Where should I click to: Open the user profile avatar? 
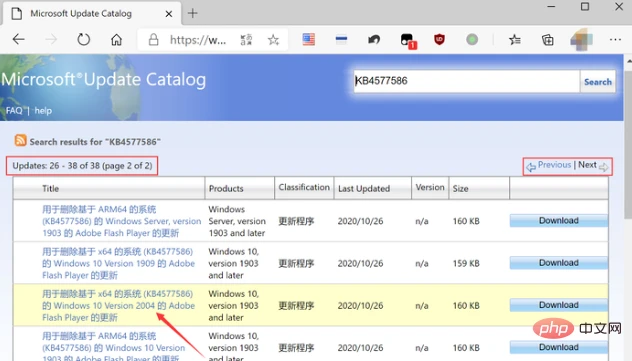(x=581, y=39)
